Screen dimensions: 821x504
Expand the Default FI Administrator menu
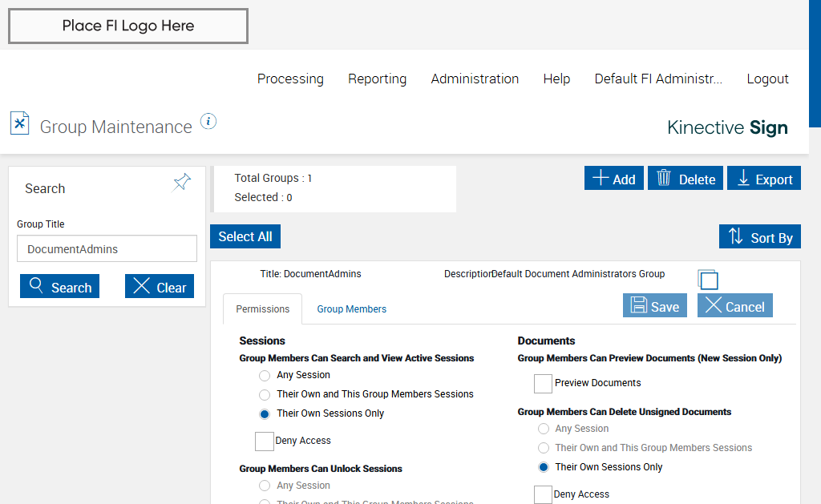pyautogui.click(x=658, y=79)
